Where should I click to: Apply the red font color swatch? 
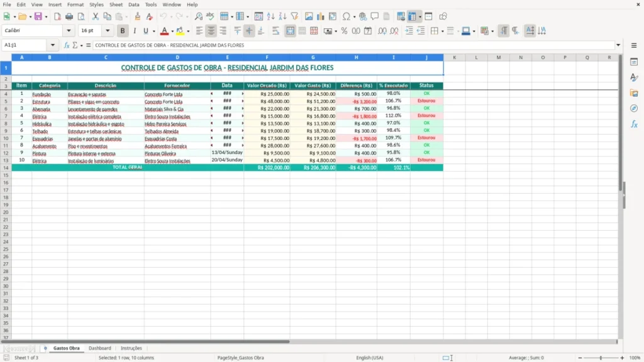click(x=164, y=31)
